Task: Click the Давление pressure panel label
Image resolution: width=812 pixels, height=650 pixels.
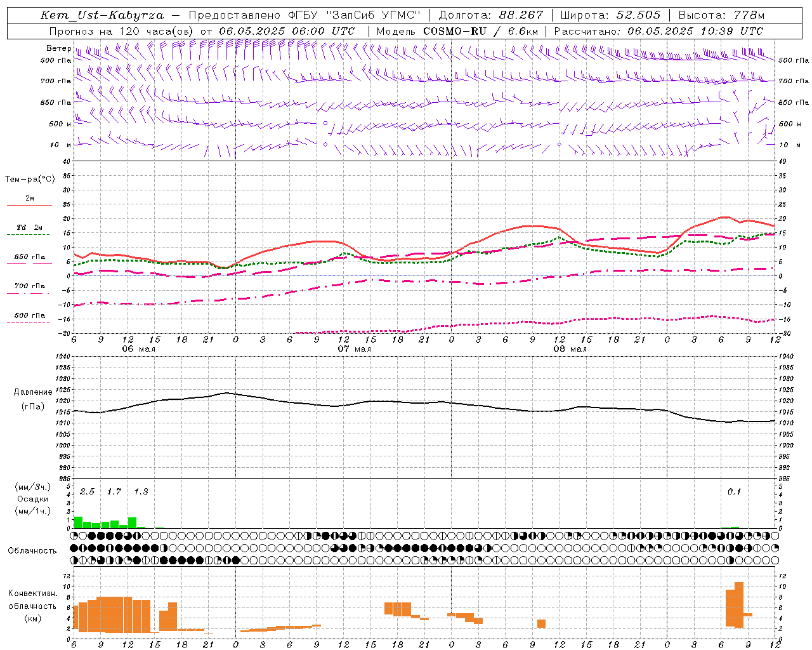Action: [33, 392]
